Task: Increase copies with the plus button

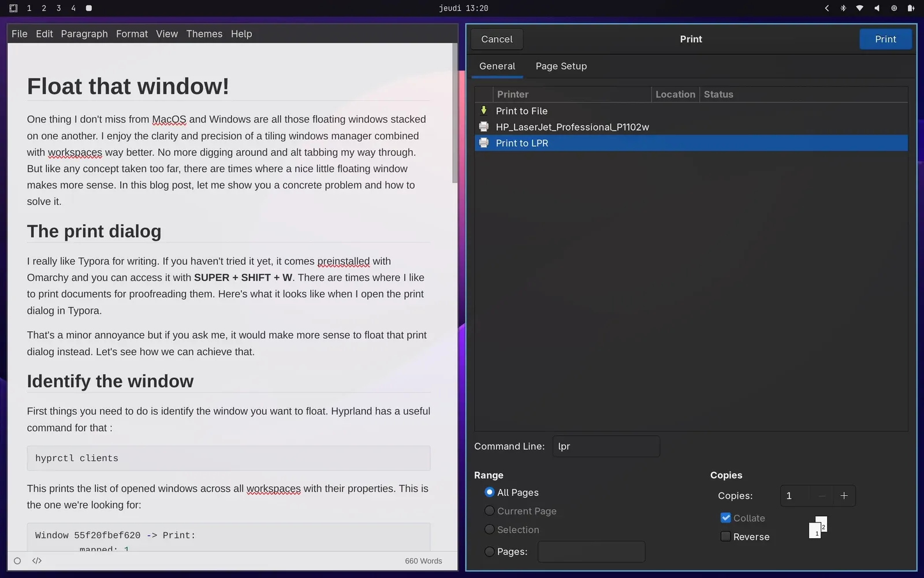Action: [844, 495]
